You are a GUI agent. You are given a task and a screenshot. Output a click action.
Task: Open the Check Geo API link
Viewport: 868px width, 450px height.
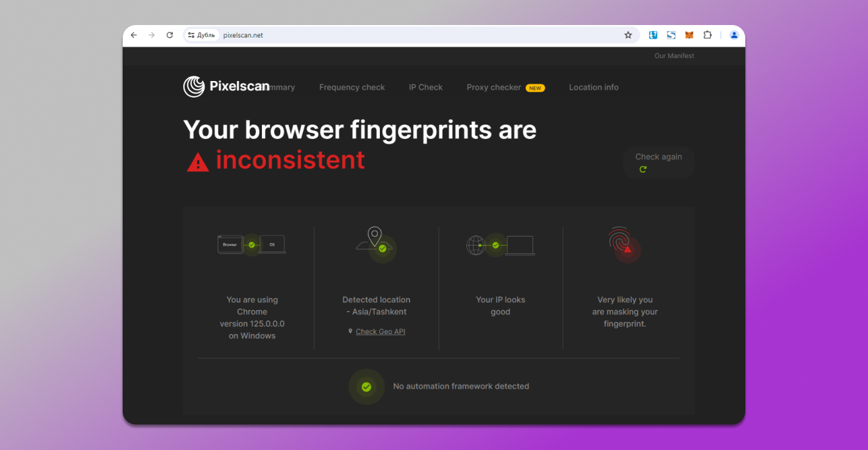(381, 331)
